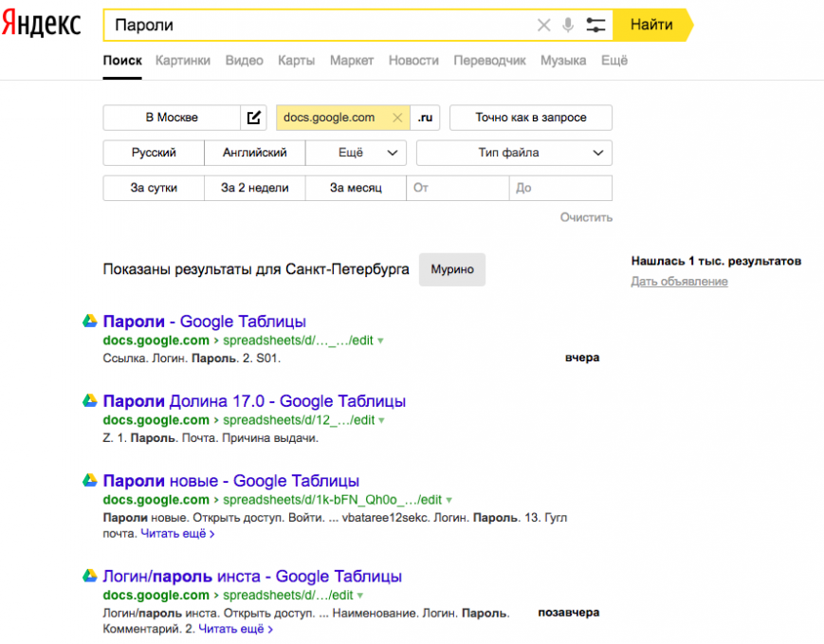Open the Пароли новые - Google Таблицы link

coord(230,481)
